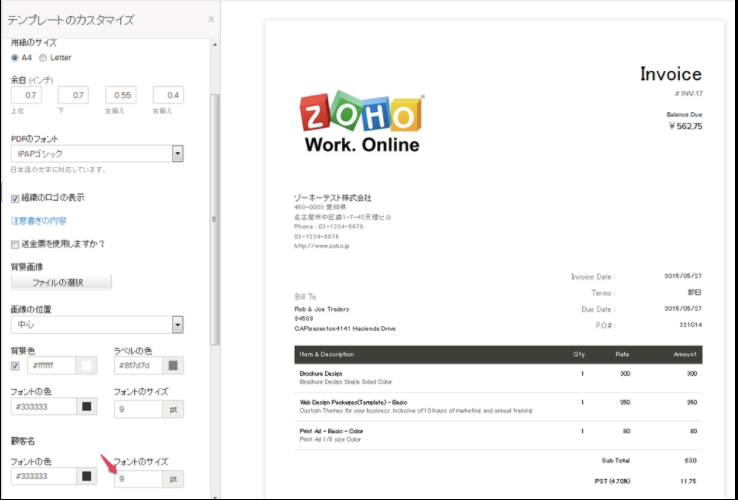The height and width of the screenshot is (500, 738).
Task: Click the invoice number # INV-17
Action: (689, 94)
